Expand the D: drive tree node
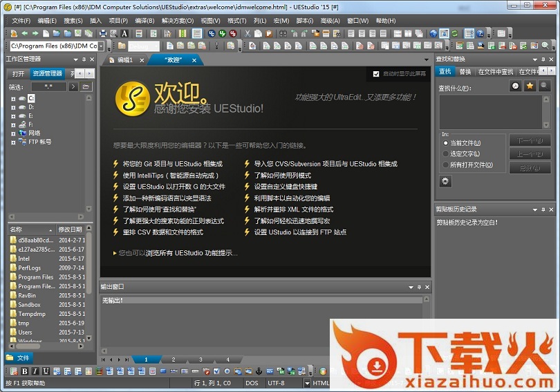 13,107
